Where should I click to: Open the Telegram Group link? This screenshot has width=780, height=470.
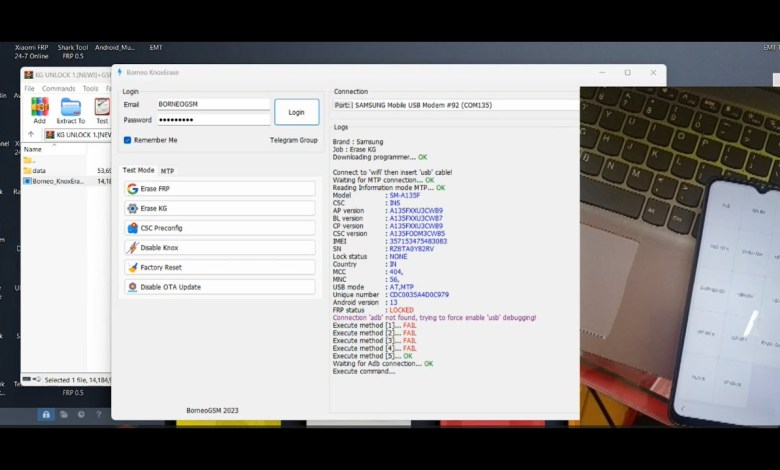pyautogui.click(x=293, y=140)
